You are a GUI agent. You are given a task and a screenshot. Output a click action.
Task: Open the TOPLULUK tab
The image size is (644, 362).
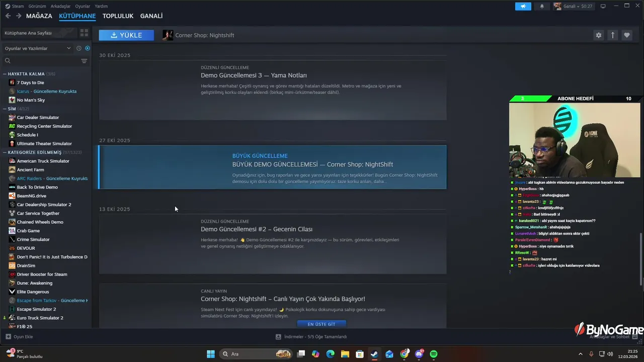coord(118,16)
